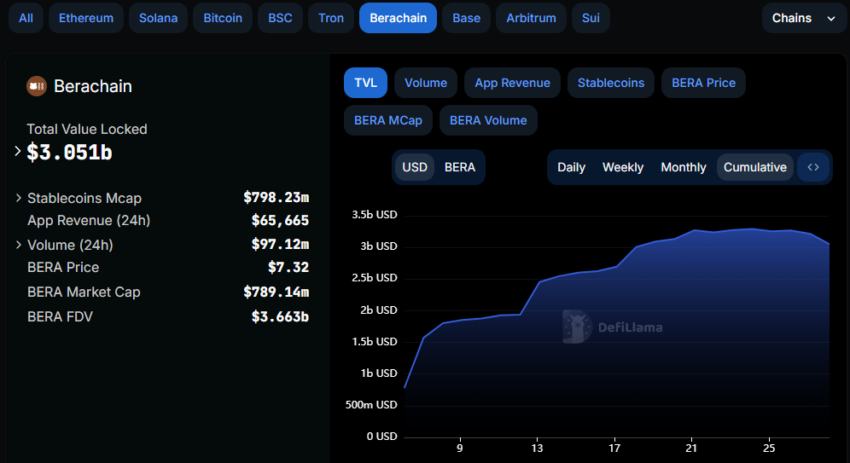Click the $3.051b TVL value
This screenshot has width=850, height=463.
click(69, 152)
